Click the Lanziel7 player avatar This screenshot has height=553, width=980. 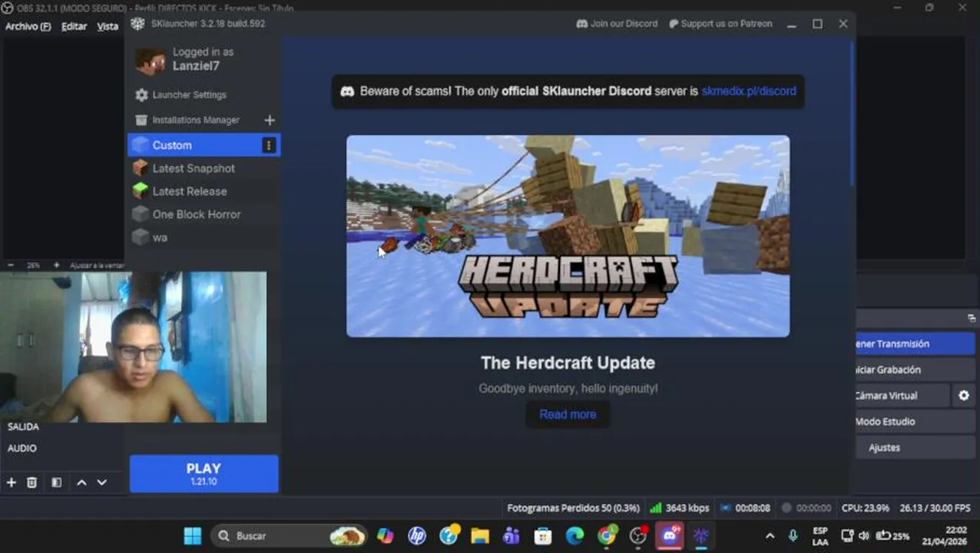pos(151,61)
